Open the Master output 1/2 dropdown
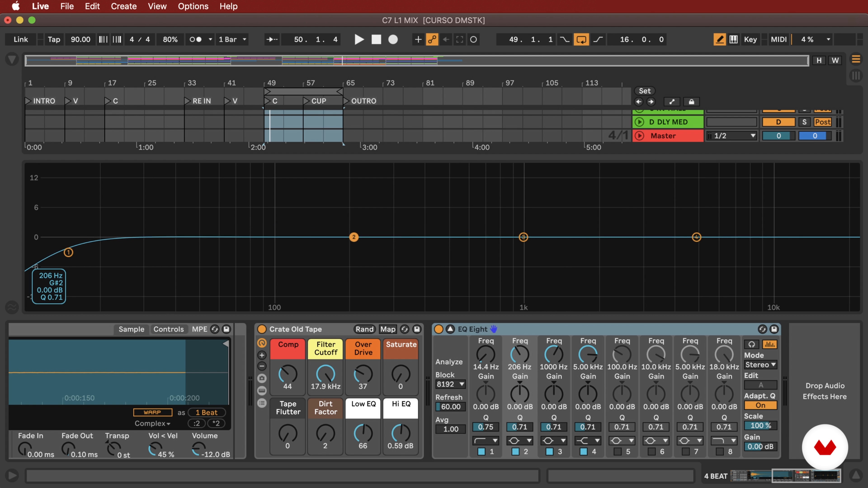Viewport: 868px width, 488px height. coord(731,136)
